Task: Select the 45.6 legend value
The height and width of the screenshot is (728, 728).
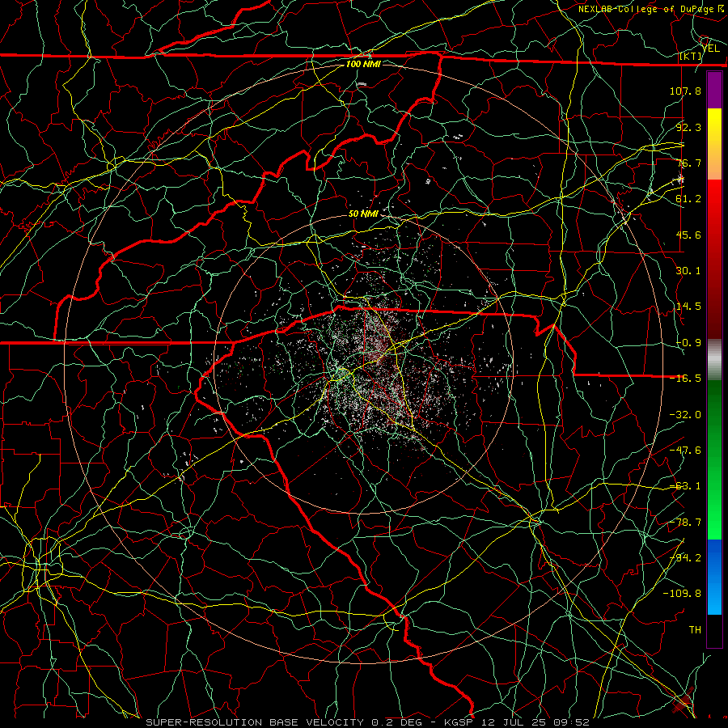Action: coord(688,235)
